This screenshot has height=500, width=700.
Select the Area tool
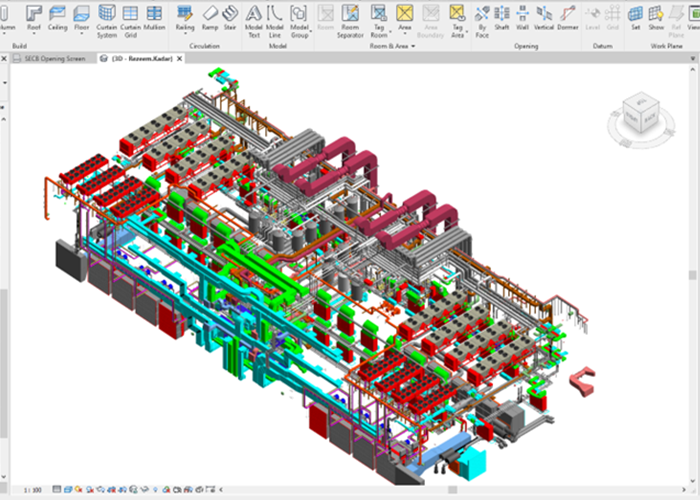click(x=405, y=18)
